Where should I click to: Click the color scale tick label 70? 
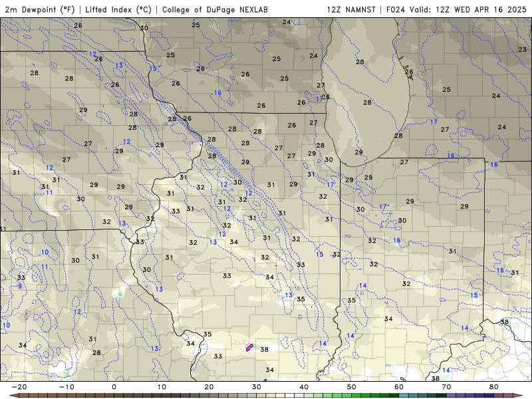(446, 387)
